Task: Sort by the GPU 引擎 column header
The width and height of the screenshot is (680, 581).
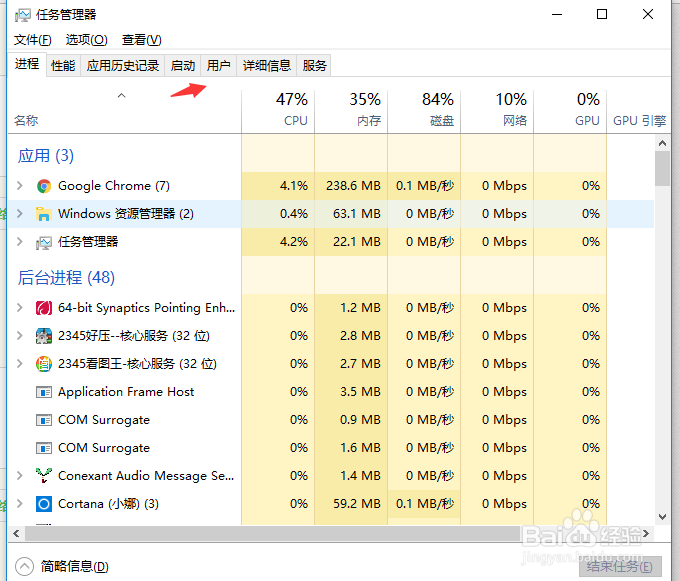Action: coord(639,111)
